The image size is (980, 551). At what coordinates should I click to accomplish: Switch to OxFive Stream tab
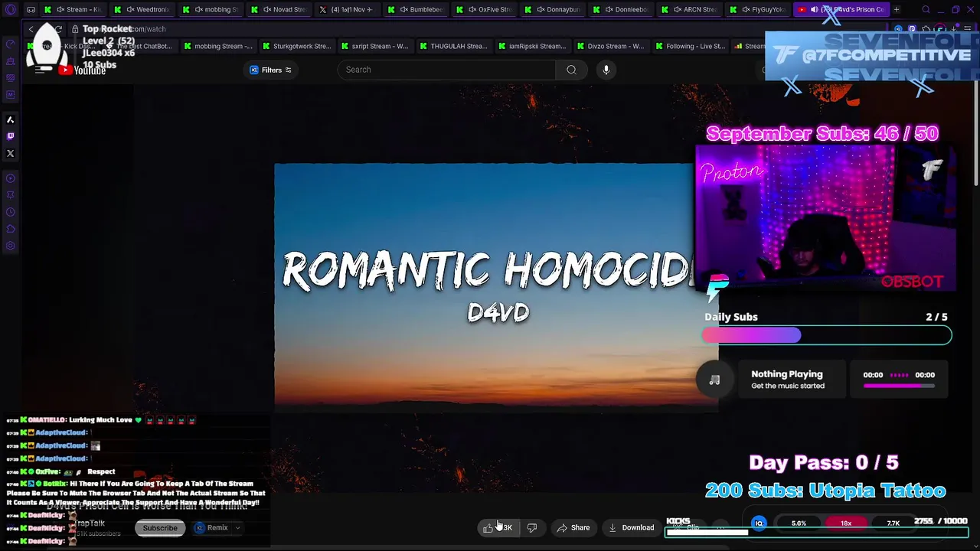pos(485,10)
